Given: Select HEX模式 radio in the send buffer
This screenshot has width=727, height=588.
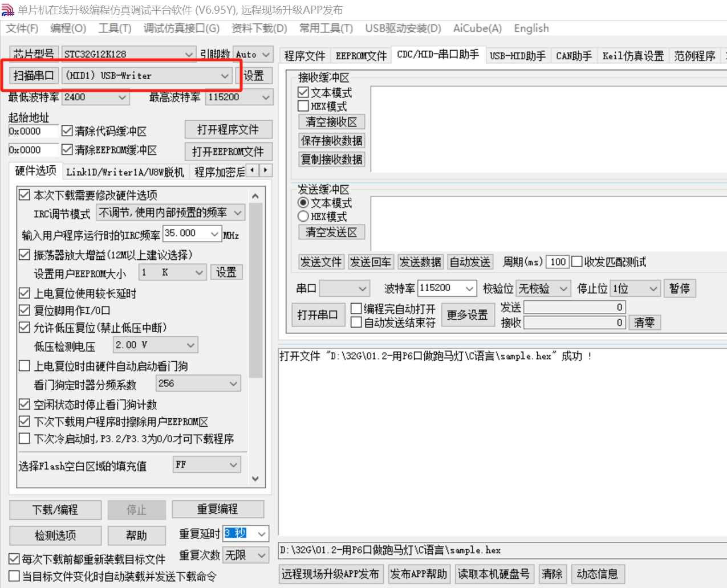Looking at the screenshot, I should point(303,217).
